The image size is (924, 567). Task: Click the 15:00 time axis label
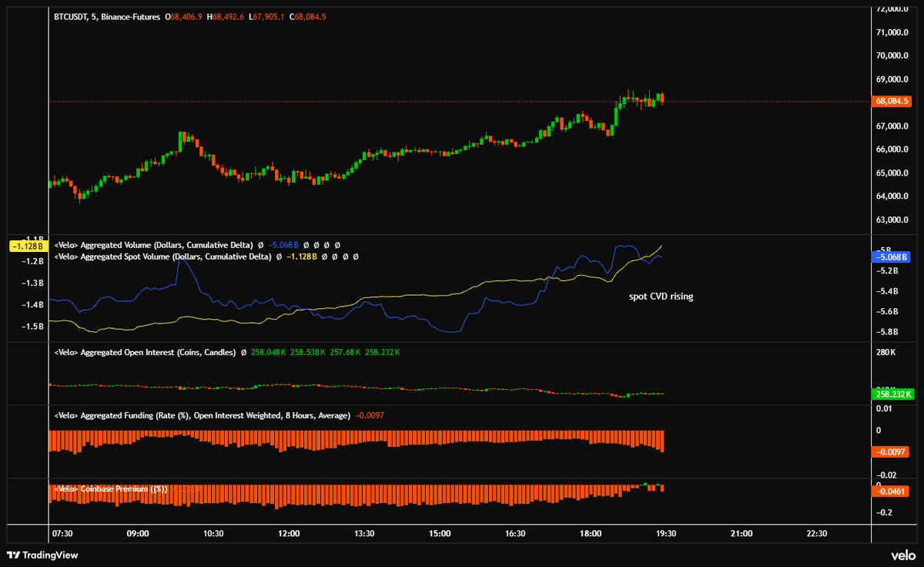coord(440,534)
